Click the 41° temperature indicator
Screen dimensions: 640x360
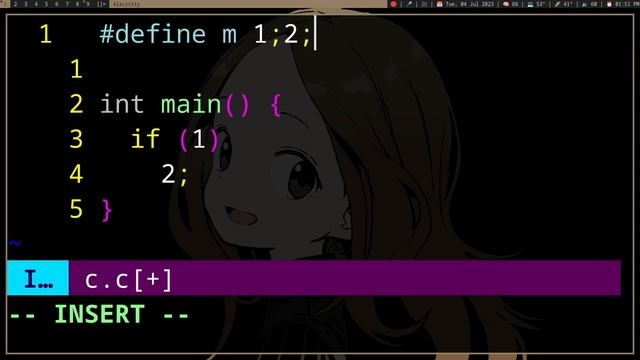pos(564,4)
